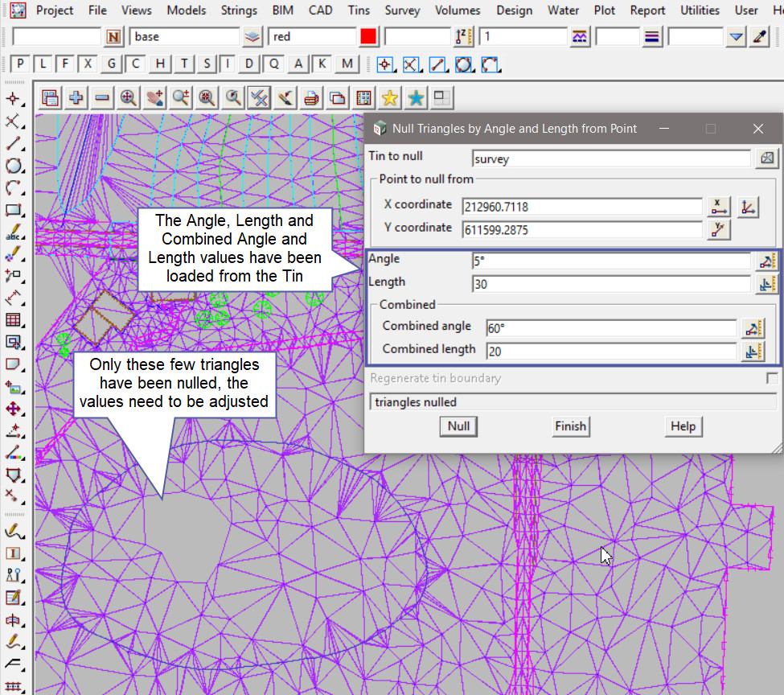Open the Tins menu
The image size is (784, 695).
click(x=359, y=10)
